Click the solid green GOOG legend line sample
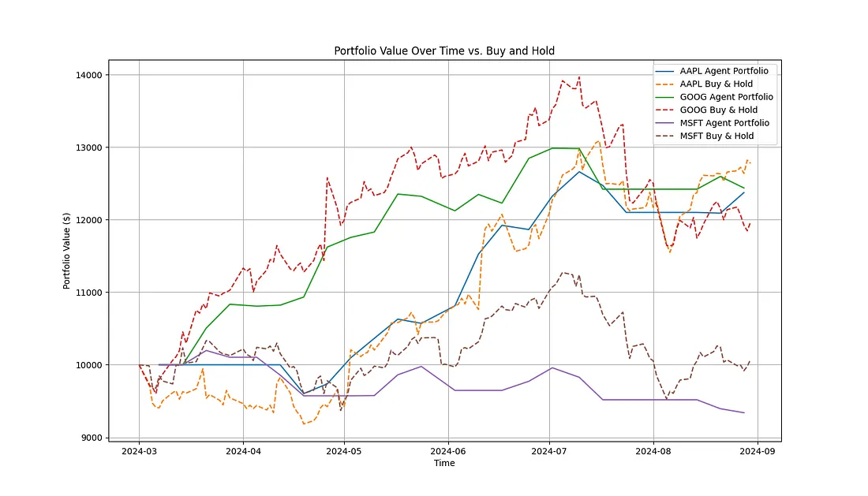The height and width of the screenshot is (496, 868). click(x=664, y=97)
